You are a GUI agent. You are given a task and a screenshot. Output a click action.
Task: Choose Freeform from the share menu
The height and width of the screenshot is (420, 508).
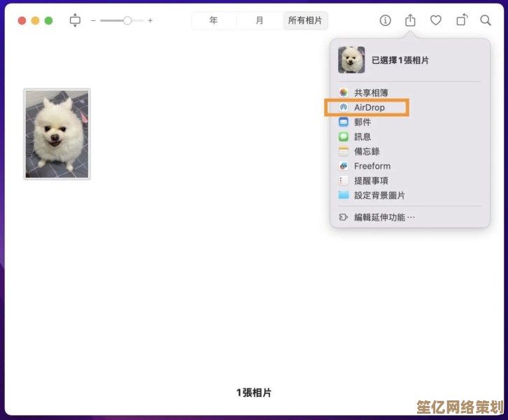[x=372, y=166]
